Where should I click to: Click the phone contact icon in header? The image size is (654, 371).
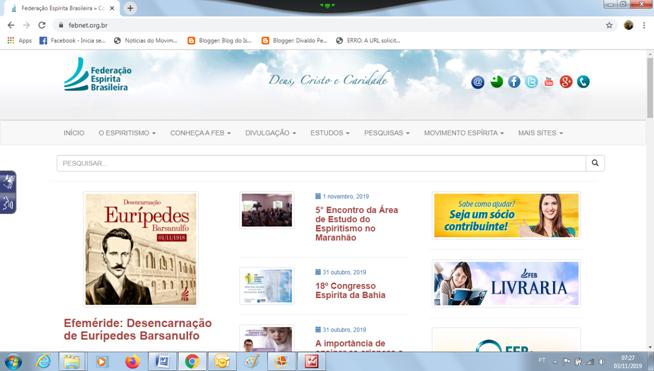[x=583, y=82]
